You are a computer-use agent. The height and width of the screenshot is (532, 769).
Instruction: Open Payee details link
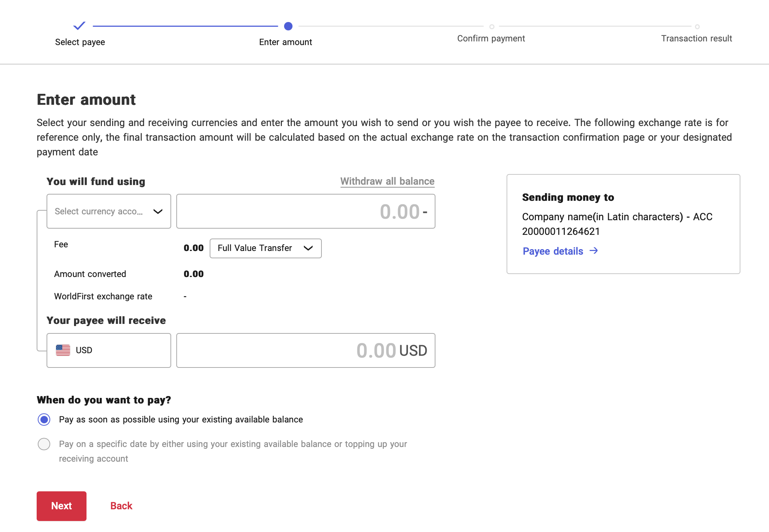pos(553,251)
